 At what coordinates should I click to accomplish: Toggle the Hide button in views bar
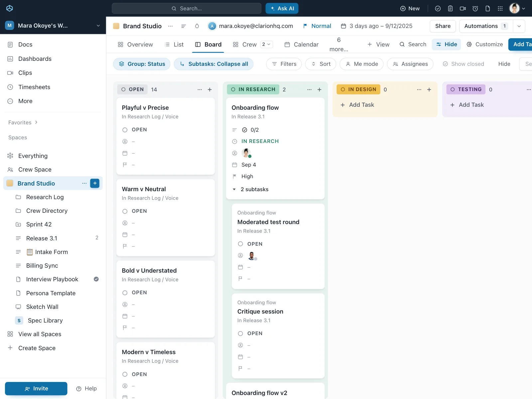click(x=446, y=44)
